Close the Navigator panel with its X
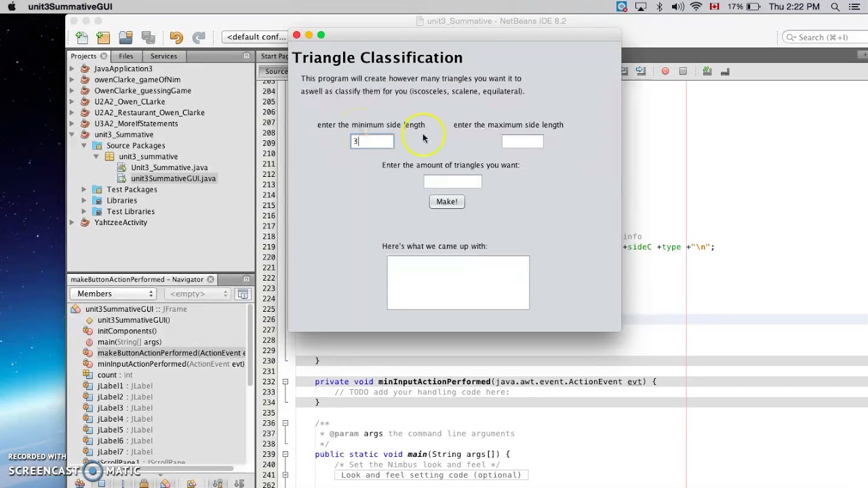The height and width of the screenshot is (488, 868). (210, 279)
